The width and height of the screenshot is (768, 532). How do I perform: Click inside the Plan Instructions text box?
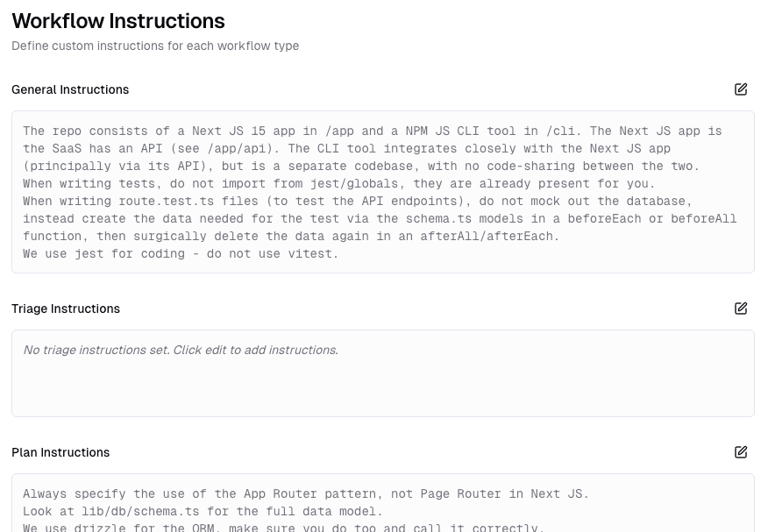(383, 508)
